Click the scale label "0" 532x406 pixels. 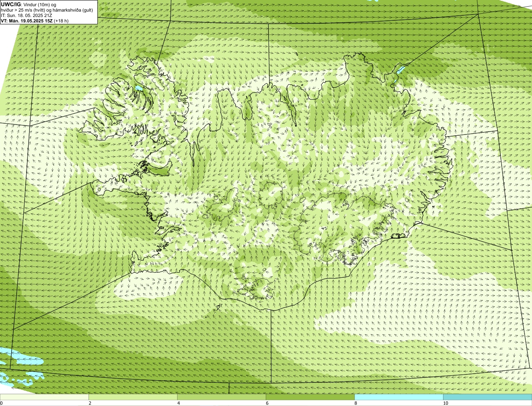pos(1,404)
